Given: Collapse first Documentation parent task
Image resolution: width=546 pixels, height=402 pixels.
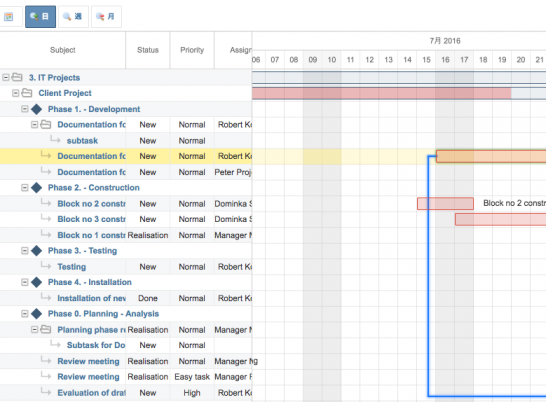Looking at the screenshot, I should (x=34, y=125).
